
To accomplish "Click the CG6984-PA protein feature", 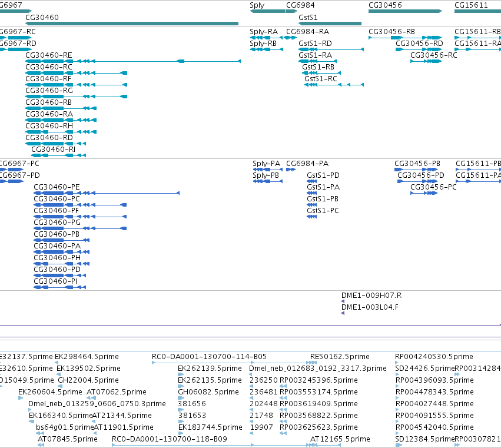I will click(x=291, y=170).
